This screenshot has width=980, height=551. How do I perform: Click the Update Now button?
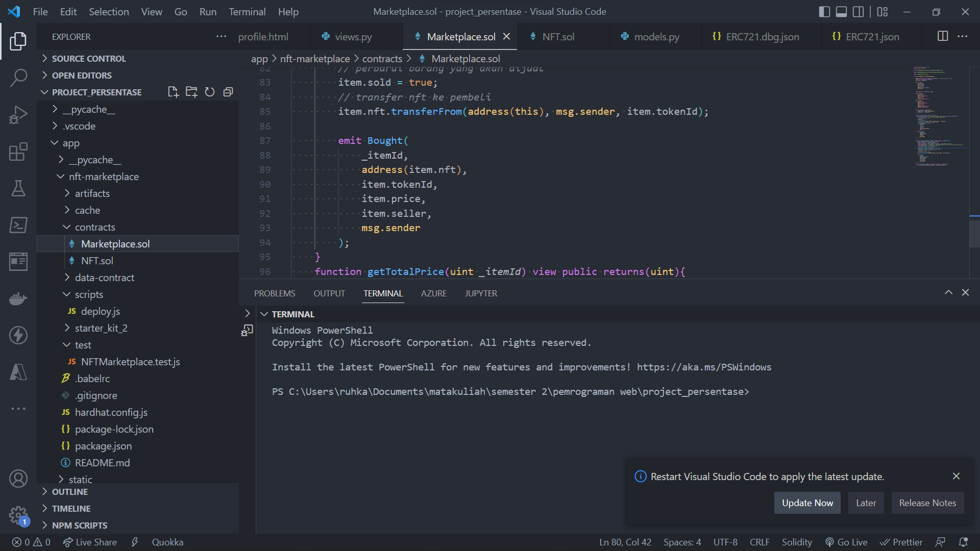(x=807, y=503)
